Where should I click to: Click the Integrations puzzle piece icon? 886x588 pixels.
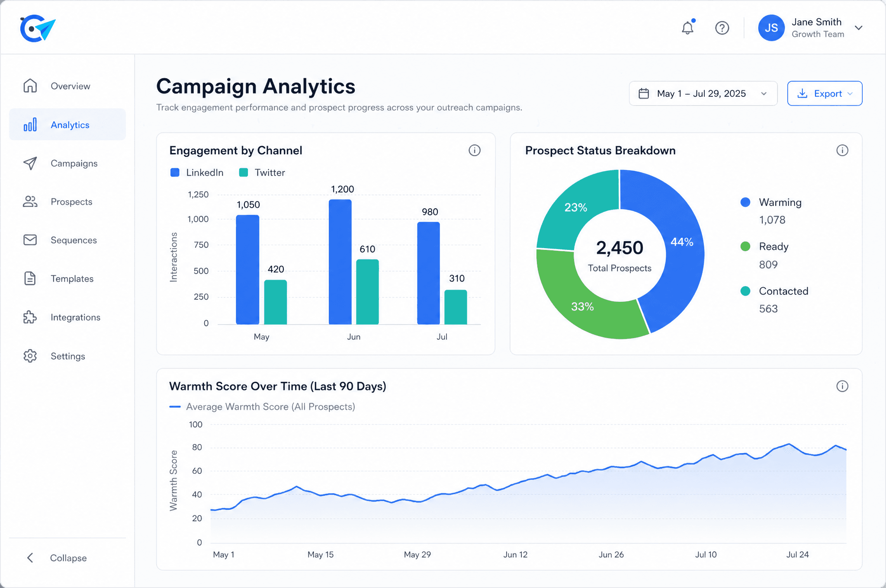pyautogui.click(x=30, y=317)
